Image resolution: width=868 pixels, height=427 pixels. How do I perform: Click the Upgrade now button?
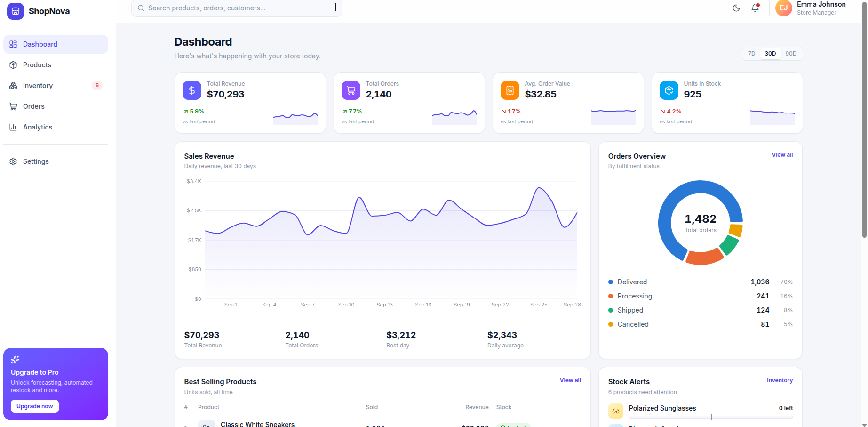[x=35, y=406]
